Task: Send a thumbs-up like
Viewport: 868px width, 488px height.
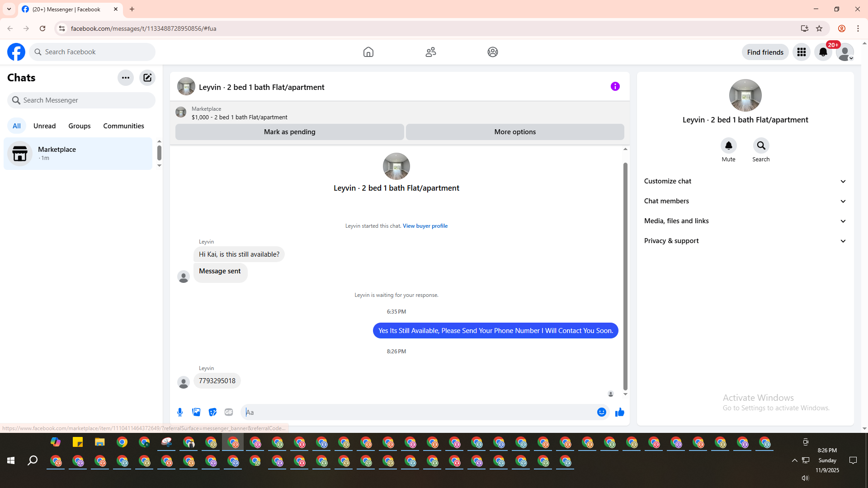Action: 620,412
